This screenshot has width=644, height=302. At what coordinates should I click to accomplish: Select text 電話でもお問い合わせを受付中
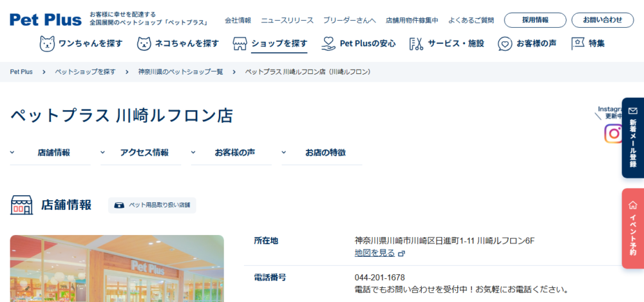click(410, 290)
